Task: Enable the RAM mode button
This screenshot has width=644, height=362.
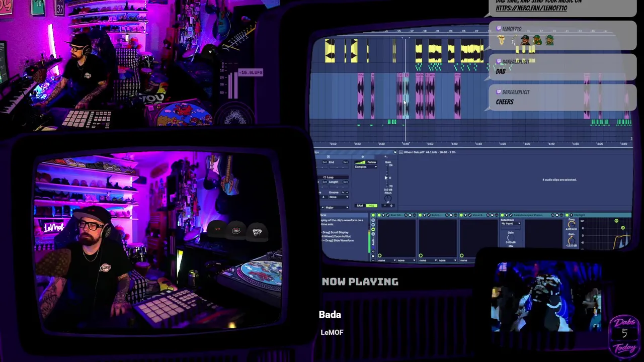Action: pos(360,206)
